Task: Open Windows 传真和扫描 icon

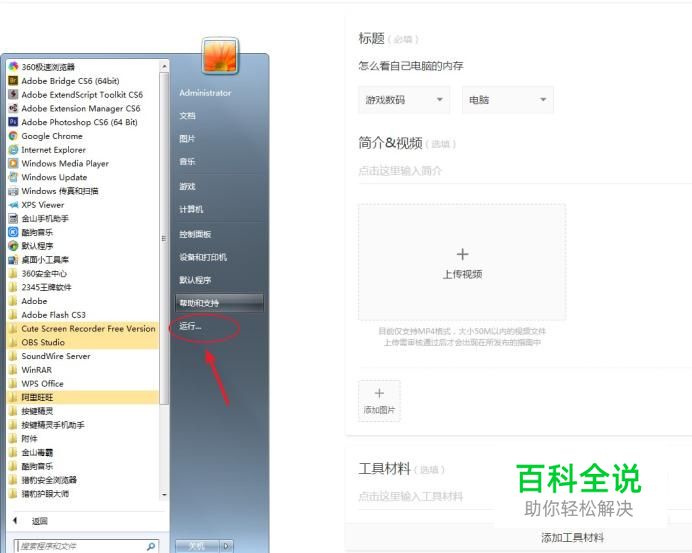Action: 13,191
